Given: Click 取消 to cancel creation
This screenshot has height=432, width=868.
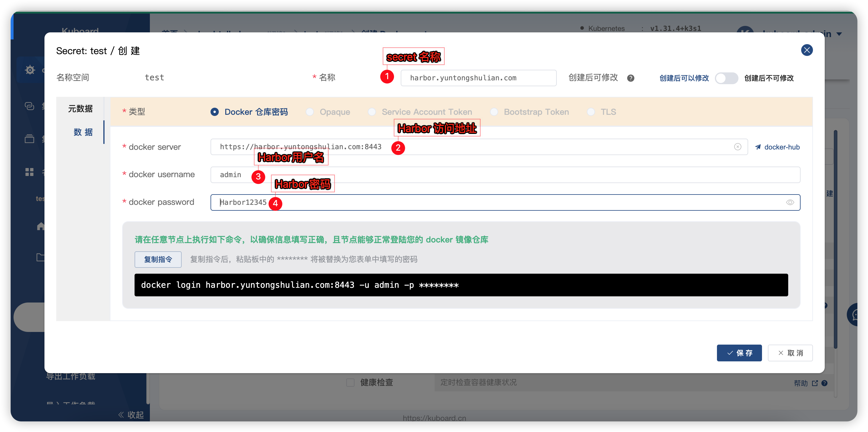Looking at the screenshot, I should pos(790,353).
